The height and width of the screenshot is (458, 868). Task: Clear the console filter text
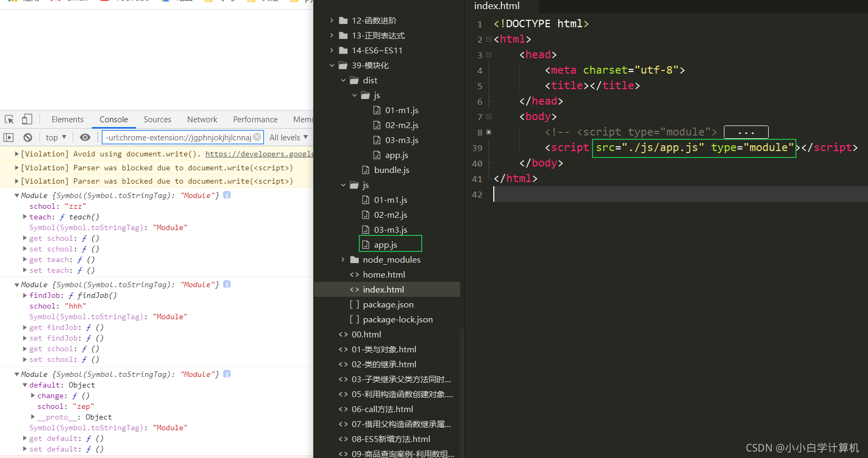point(257,137)
